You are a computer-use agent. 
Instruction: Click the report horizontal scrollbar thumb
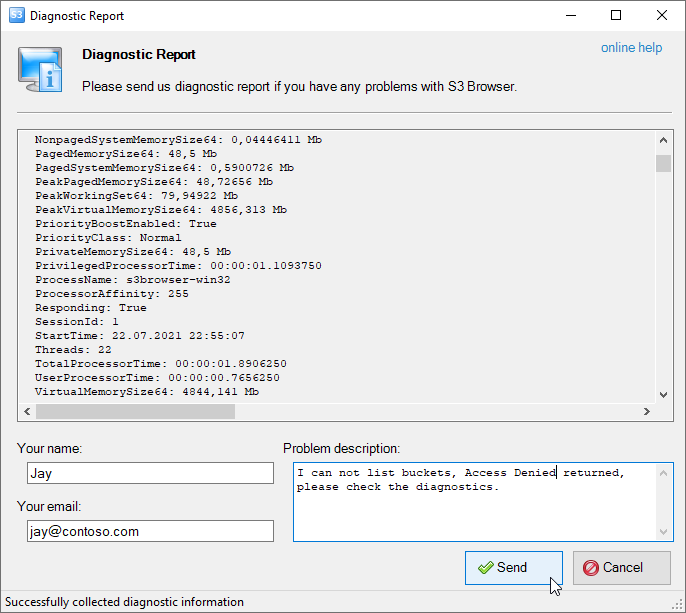[135, 411]
